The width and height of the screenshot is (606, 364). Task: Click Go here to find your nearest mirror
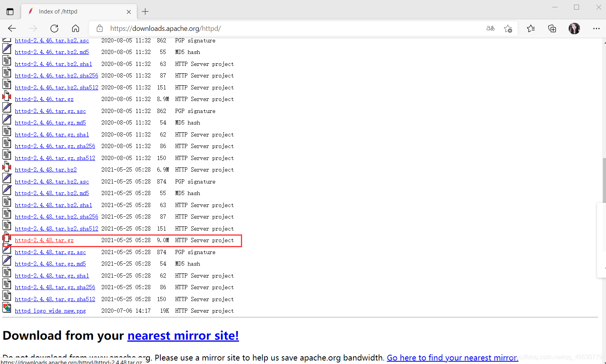[452, 358]
